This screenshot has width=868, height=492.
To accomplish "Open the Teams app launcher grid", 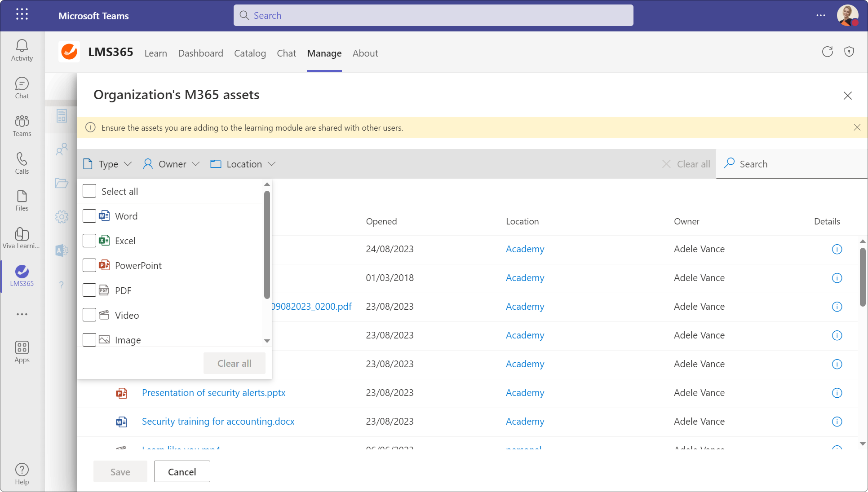I will point(22,14).
